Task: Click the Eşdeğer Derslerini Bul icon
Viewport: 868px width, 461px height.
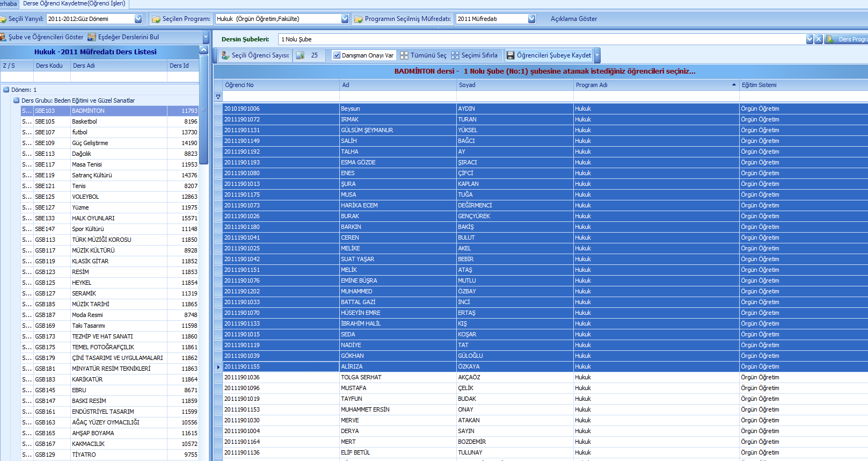Action: 92,37
